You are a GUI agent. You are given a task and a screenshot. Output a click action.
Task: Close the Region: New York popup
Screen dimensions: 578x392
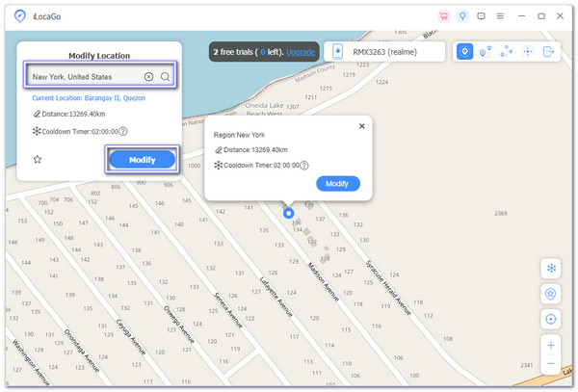(362, 126)
